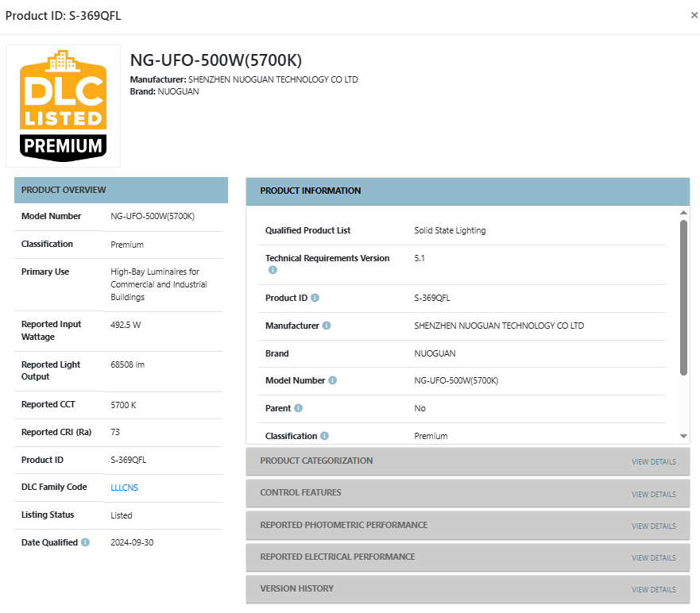The height and width of the screenshot is (613, 700).
Task: Click the DLC Listed Premium logo
Action: point(63,106)
